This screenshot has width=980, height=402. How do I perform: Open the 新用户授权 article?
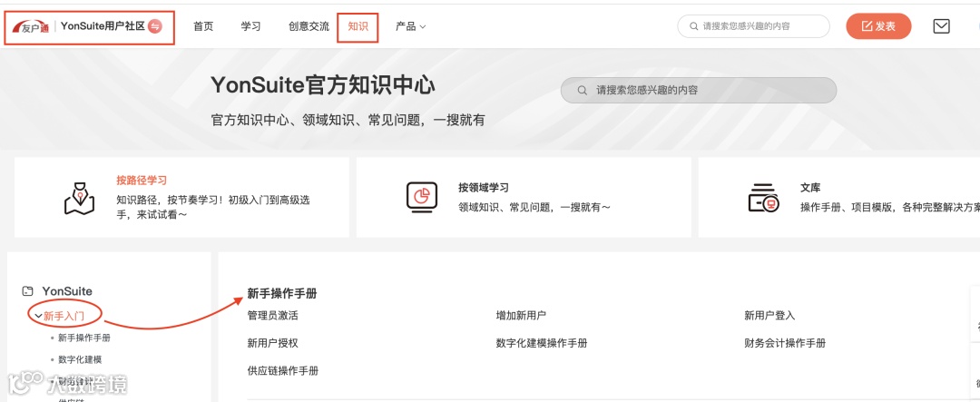pos(272,343)
